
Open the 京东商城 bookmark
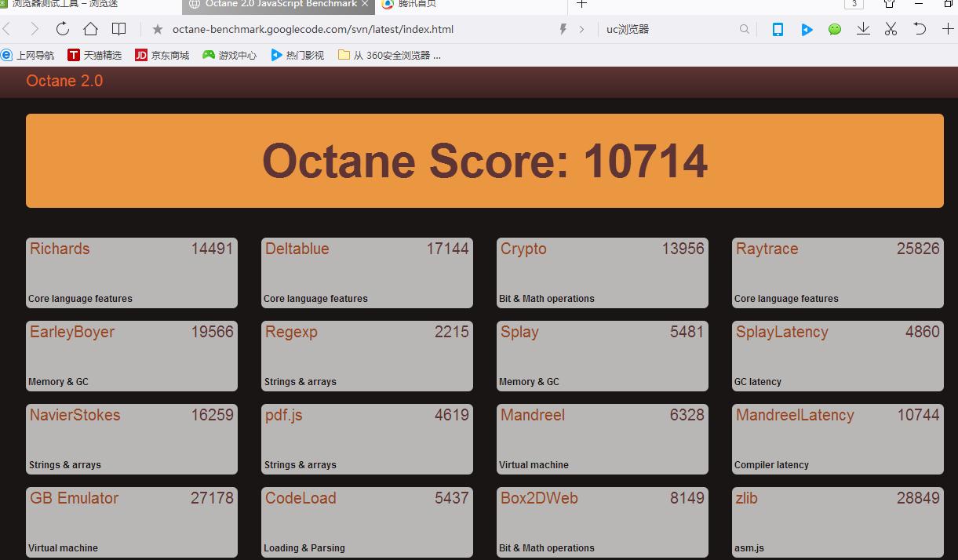162,55
